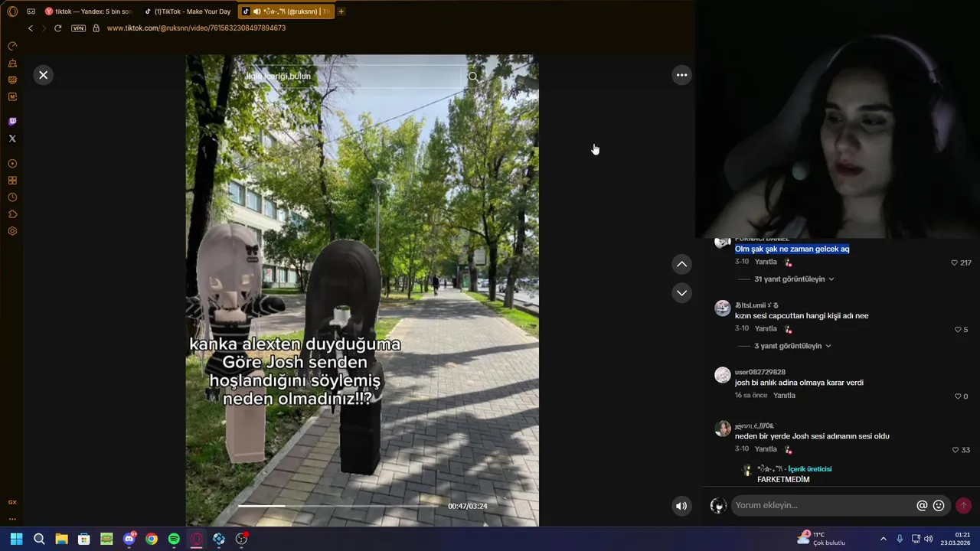Image resolution: width=980 pixels, height=551 pixels.
Task: Open ItsLumii commenter profile avatar
Action: [x=722, y=308]
